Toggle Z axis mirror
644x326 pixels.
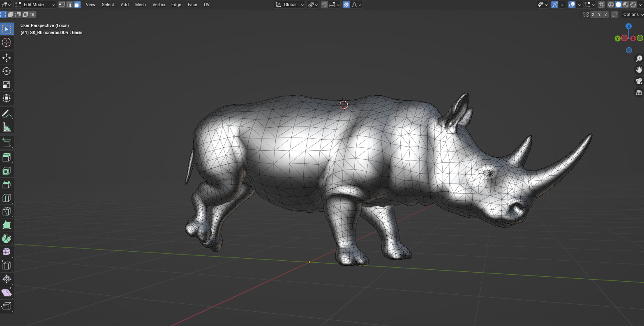pyautogui.click(x=605, y=14)
